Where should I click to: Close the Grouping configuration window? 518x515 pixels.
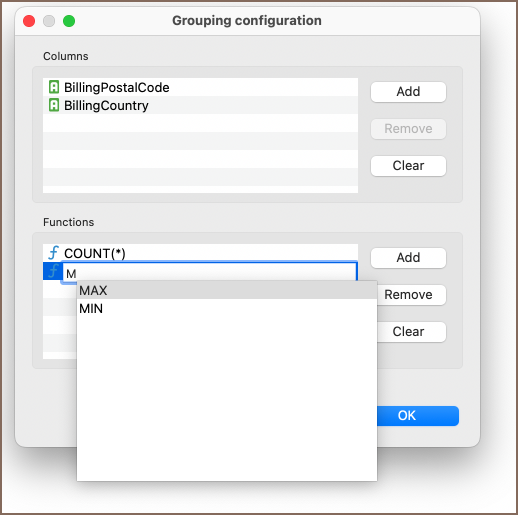29,21
